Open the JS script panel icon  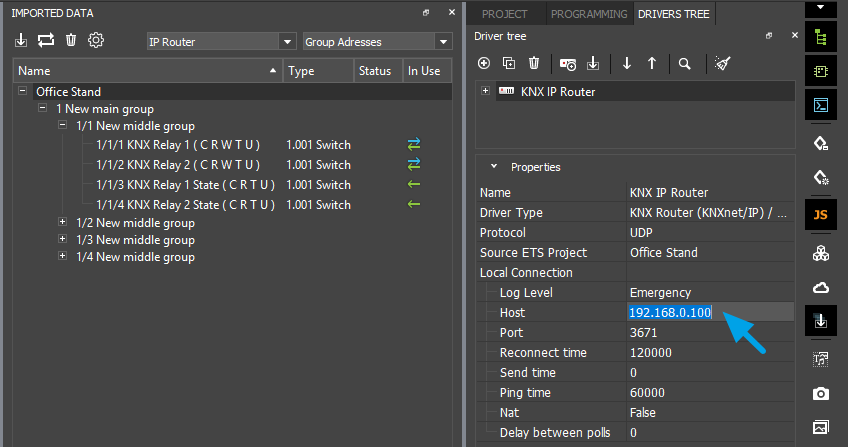click(820, 214)
